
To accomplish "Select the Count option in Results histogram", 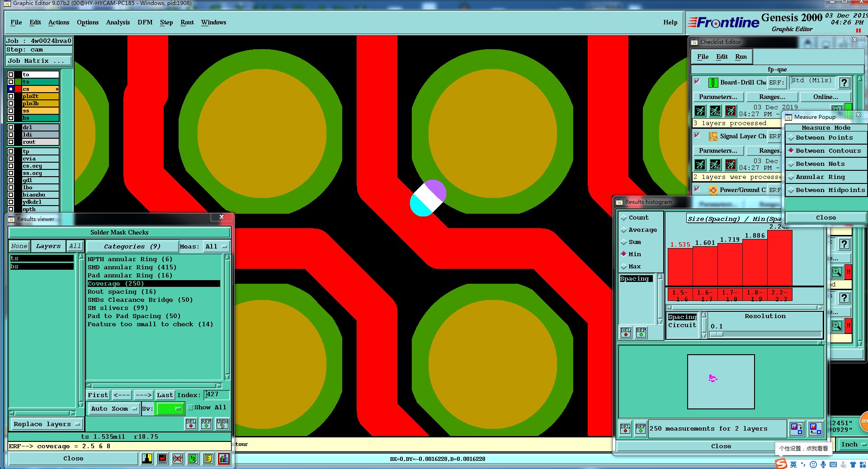I will click(635, 218).
